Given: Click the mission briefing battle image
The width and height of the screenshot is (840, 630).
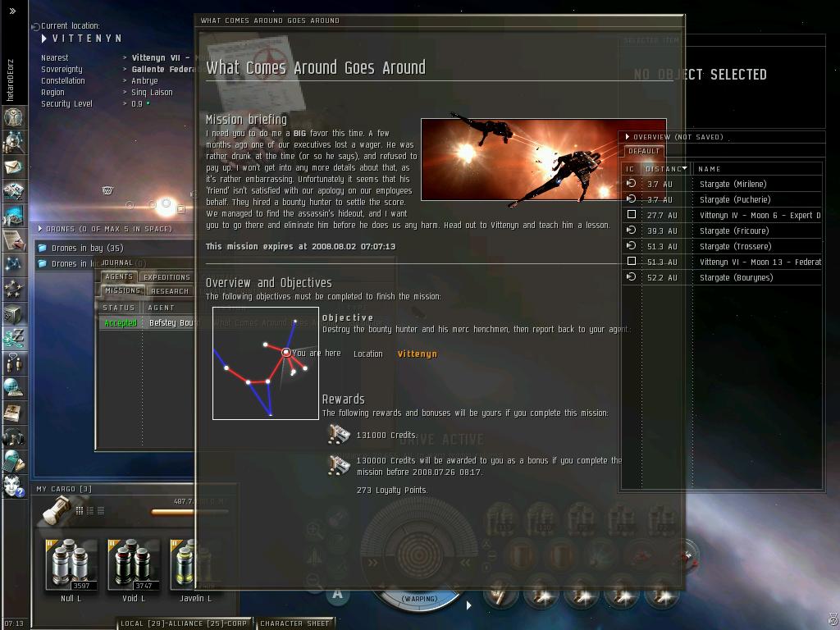Looking at the screenshot, I should pyautogui.click(x=544, y=160).
